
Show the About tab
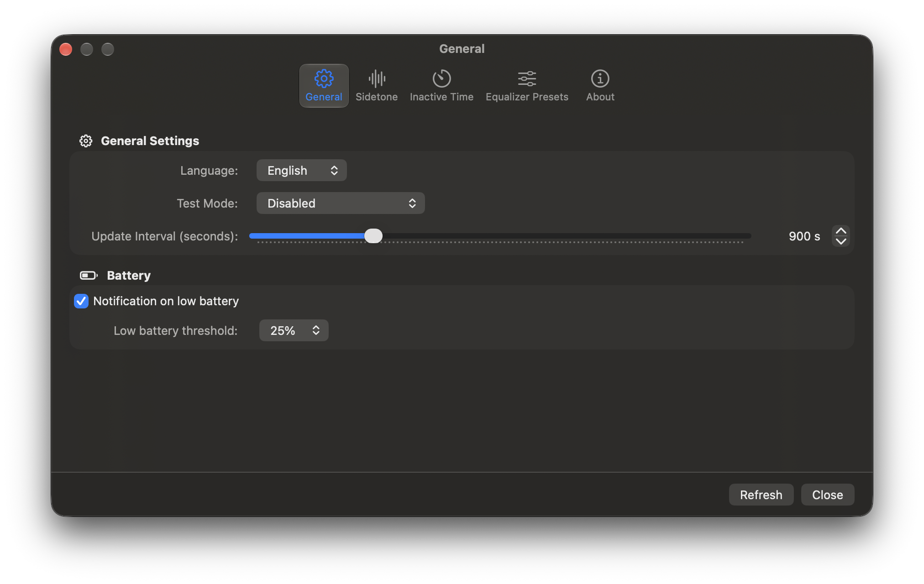pos(600,86)
